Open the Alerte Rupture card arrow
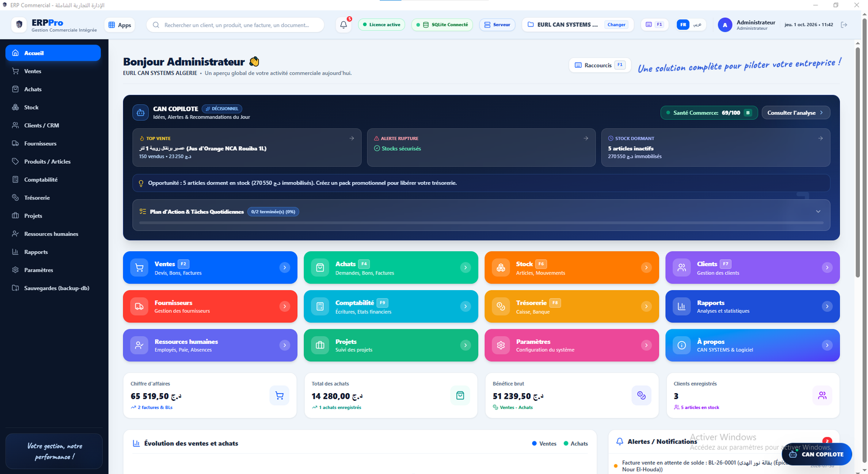This screenshot has height=474, width=868. tap(586, 138)
